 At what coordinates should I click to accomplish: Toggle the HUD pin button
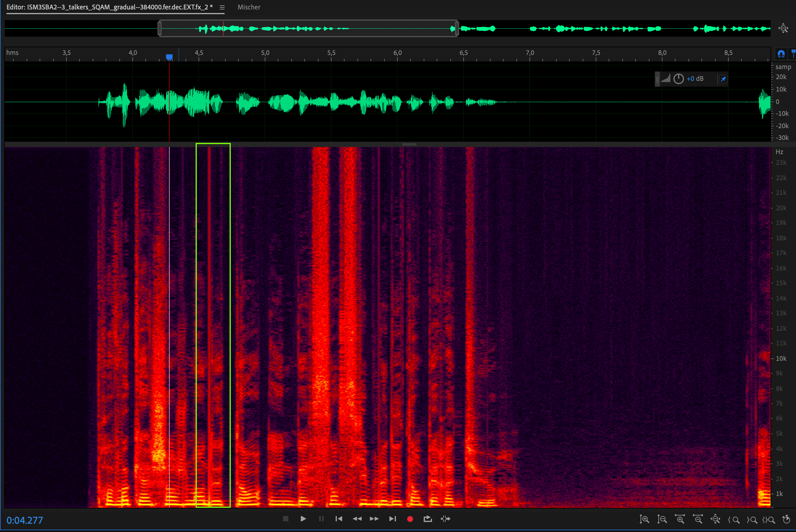[x=723, y=79]
